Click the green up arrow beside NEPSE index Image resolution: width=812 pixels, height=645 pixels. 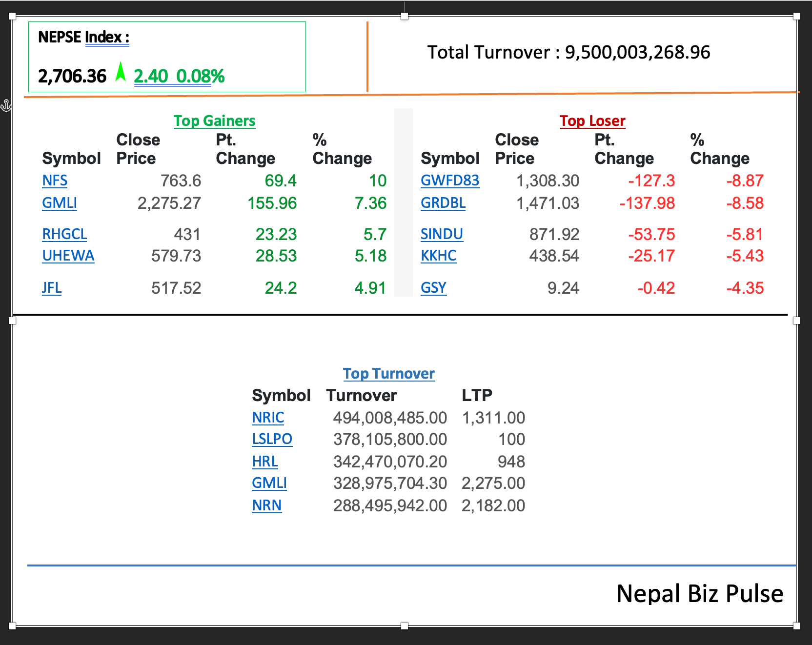click(x=121, y=72)
